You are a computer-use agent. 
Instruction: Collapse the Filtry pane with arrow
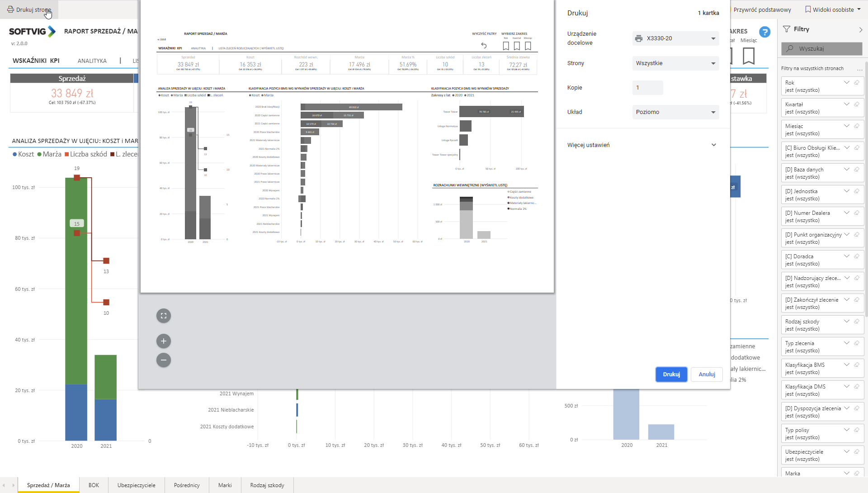click(x=860, y=29)
